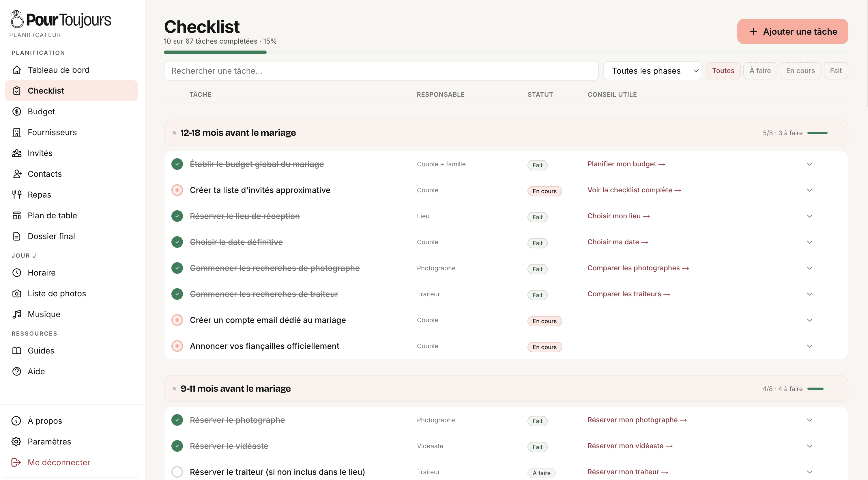868x480 pixels.
Task: Click the Budget dollar icon
Action: 16,111
